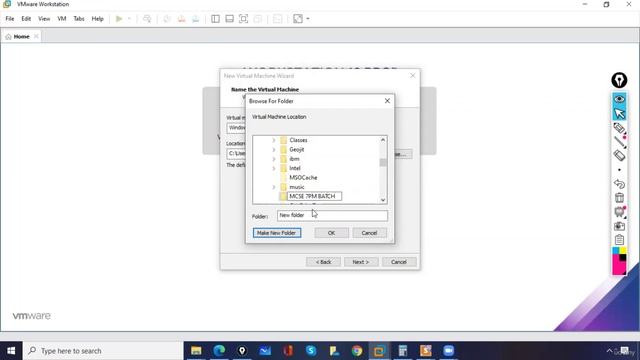
Task: Click the folder tree scroll up arrow
Action: click(x=383, y=140)
